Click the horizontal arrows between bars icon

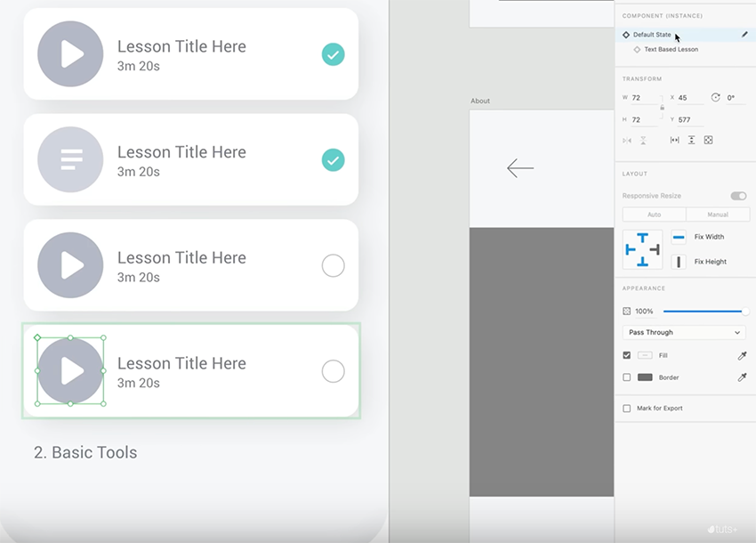coord(674,140)
